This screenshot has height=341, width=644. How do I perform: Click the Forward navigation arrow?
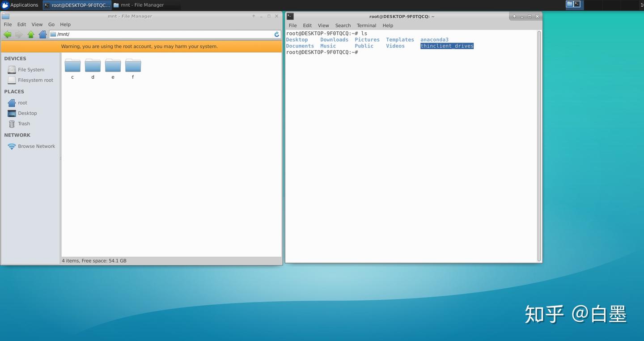tap(19, 34)
